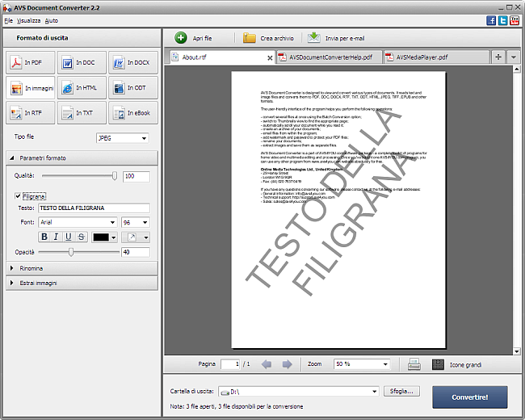Viewport: 525px width, 420px height.
Task: Click the watermark Testo input field
Action: click(x=94, y=208)
